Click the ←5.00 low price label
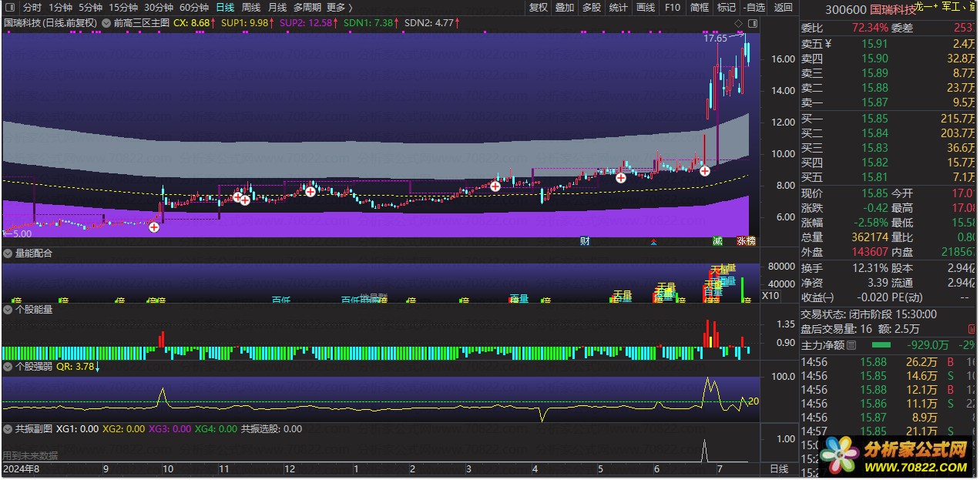The image size is (980, 480). point(18,233)
